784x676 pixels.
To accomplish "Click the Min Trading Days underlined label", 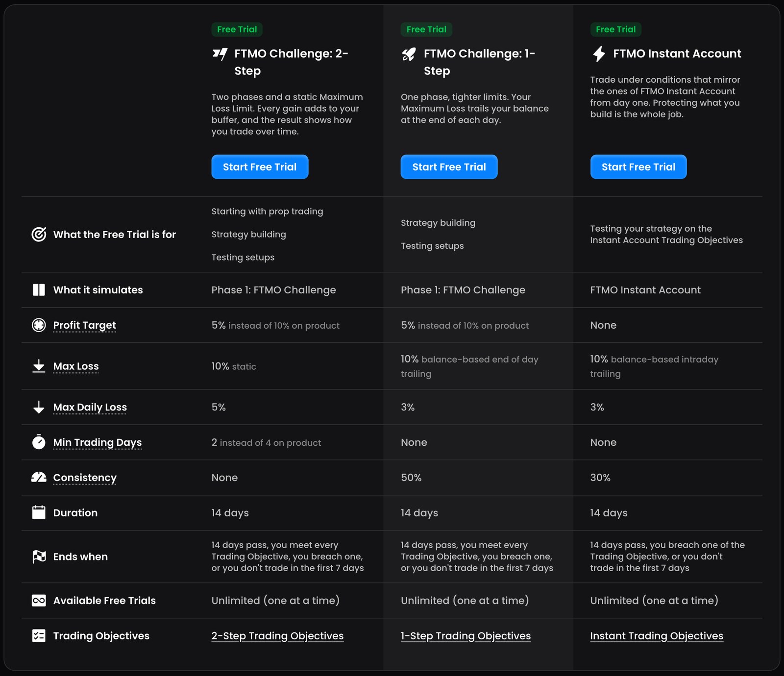I will tap(98, 443).
